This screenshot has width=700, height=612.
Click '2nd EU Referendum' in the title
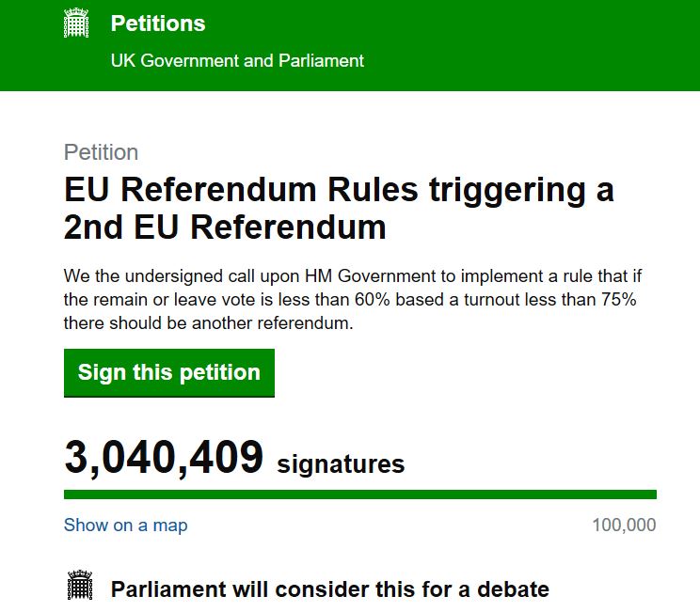(225, 228)
